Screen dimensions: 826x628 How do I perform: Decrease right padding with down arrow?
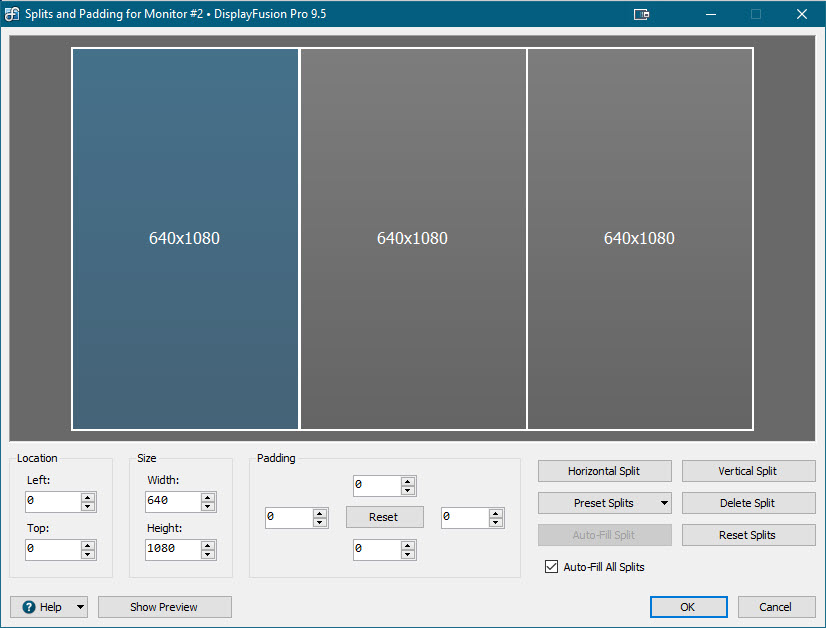click(496, 523)
